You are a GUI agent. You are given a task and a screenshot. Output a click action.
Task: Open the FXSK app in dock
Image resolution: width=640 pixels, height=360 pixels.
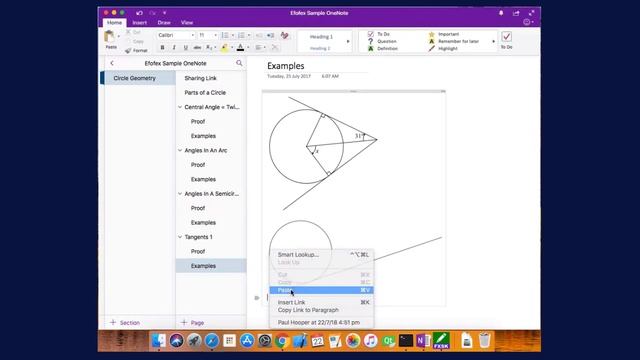441,340
